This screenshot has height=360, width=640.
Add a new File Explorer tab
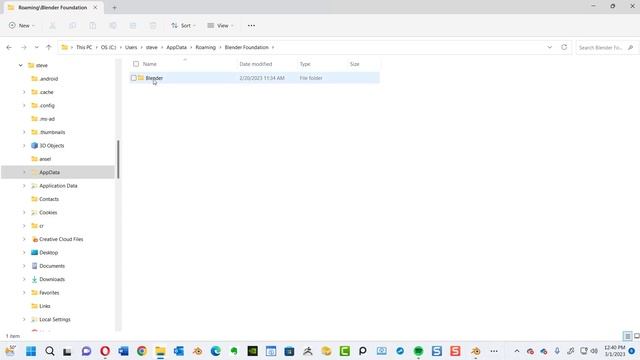tap(114, 7)
